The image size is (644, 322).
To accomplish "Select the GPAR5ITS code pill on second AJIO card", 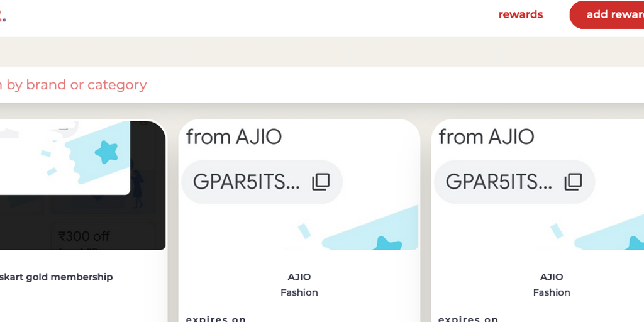I will 499,182.
